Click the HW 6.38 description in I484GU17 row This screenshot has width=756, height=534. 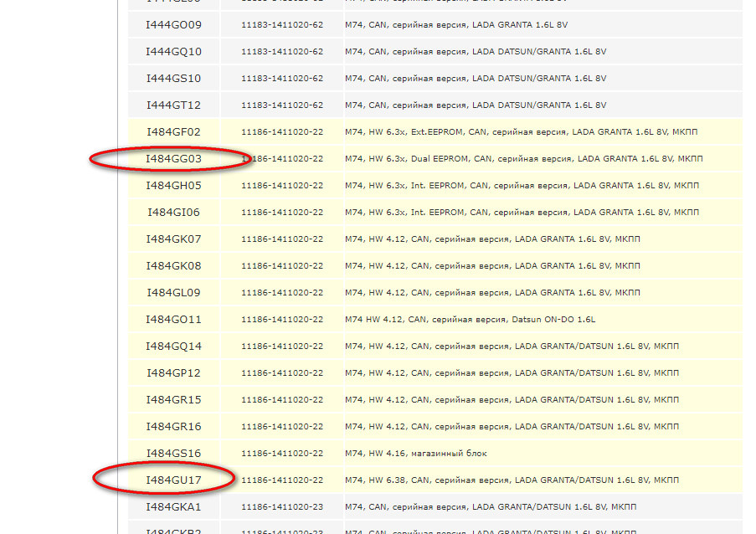pos(512,480)
